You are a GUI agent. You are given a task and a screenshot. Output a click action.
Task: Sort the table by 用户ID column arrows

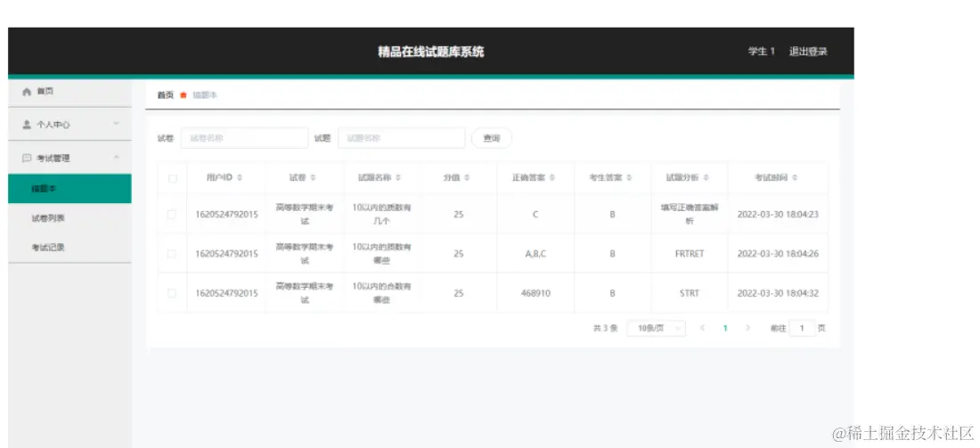(x=240, y=178)
